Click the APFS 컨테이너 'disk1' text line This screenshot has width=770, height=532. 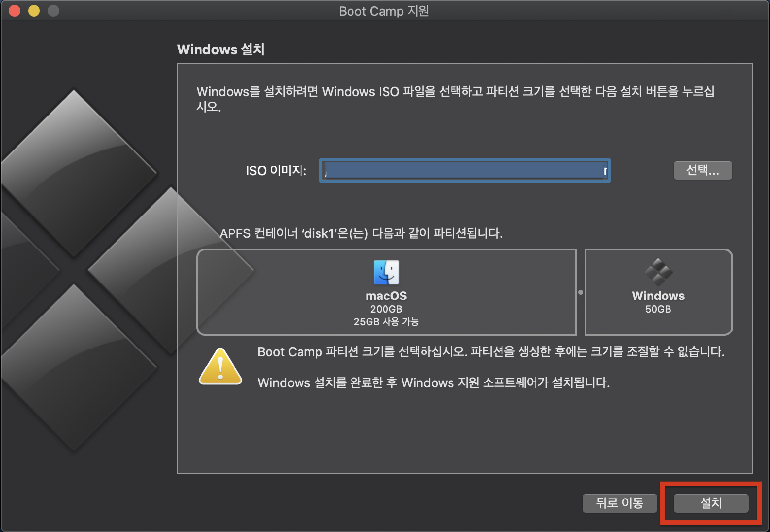tap(361, 233)
